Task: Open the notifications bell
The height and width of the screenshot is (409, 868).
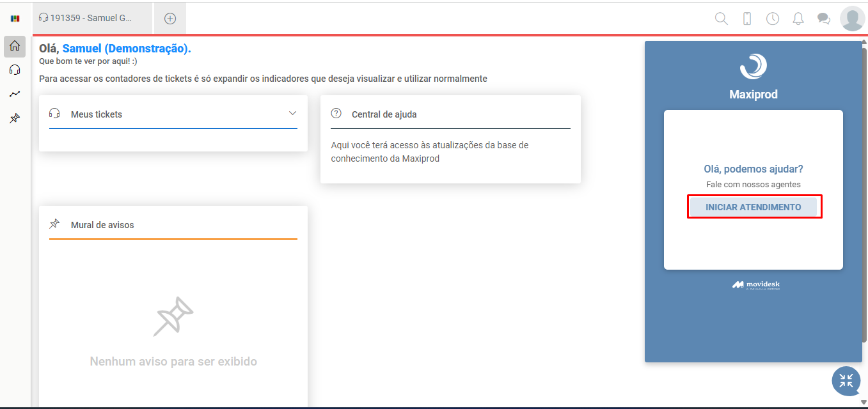Action: [x=798, y=19]
